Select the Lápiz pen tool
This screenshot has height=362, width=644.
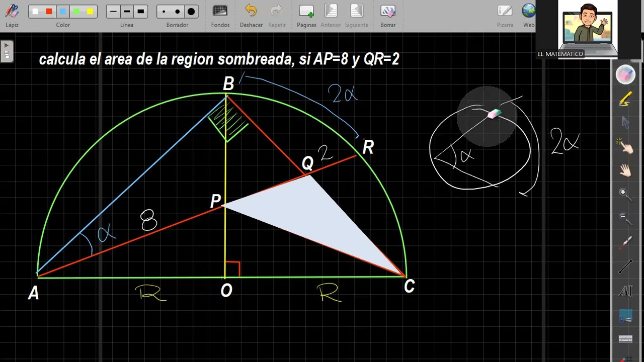(12, 11)
